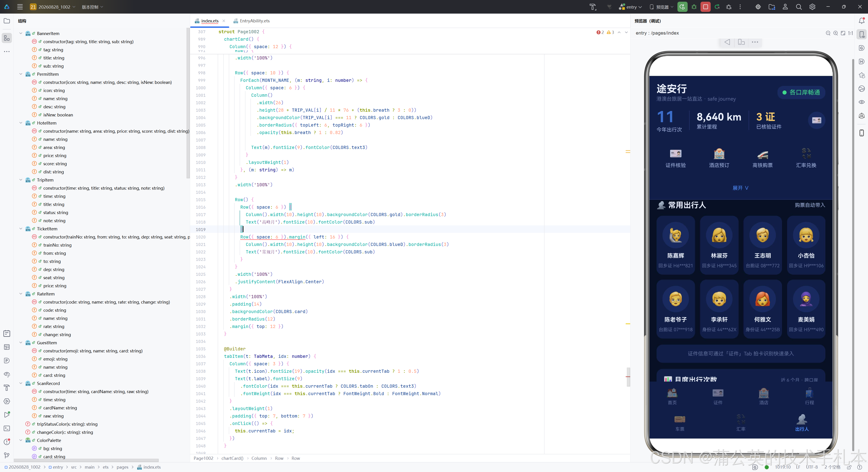Attach debugger to process icon

pyautogui.click(x=729, y=7)
